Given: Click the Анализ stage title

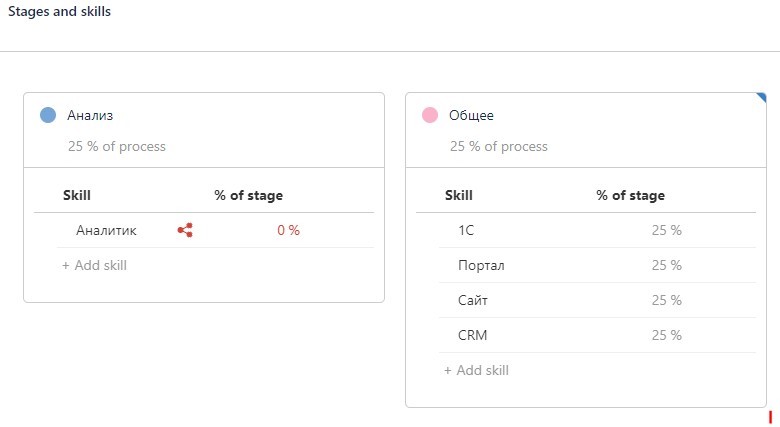Looking at the screenshot, I should coord(90,115).
